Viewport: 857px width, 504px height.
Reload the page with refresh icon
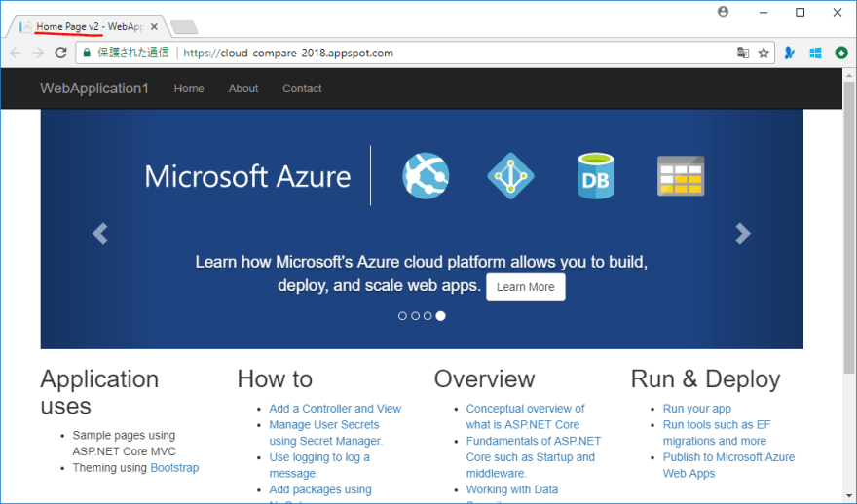(x=60, y=53)
